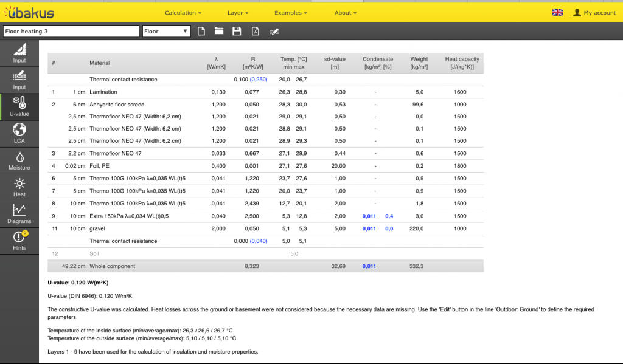Expand the Layer menu

tap(237, 13)
